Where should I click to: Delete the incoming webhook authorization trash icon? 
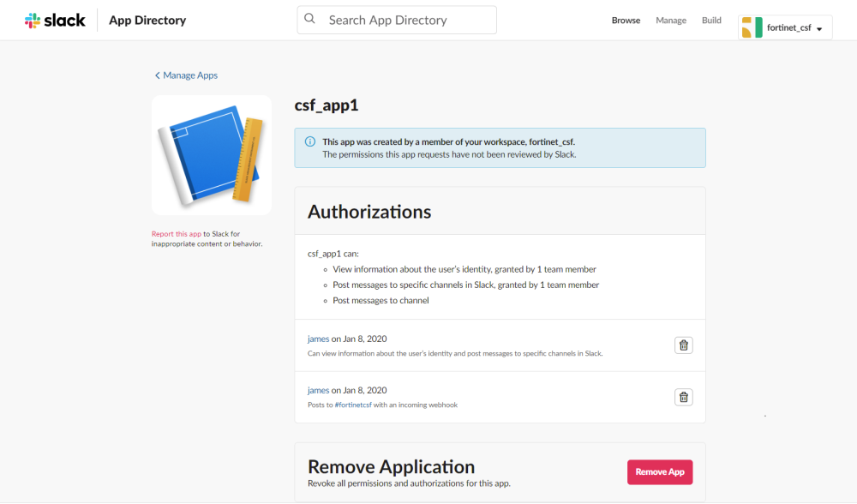(x=683, y=397)
